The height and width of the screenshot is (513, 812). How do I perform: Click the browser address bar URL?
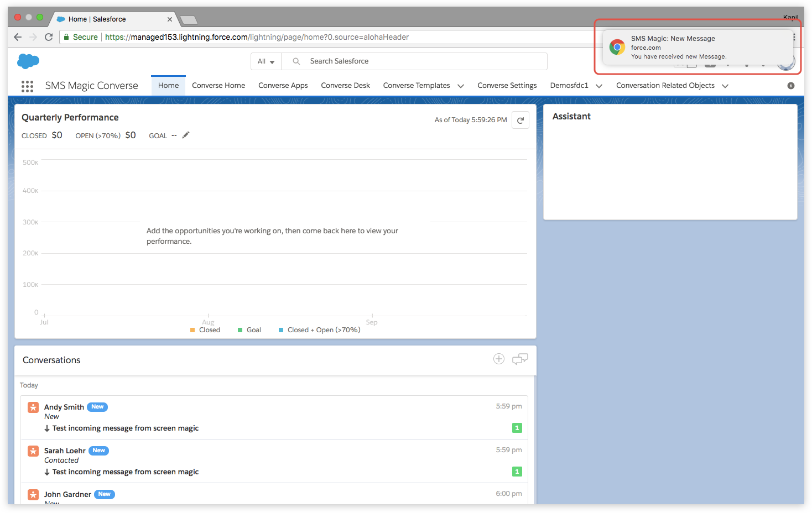(257, 37)
